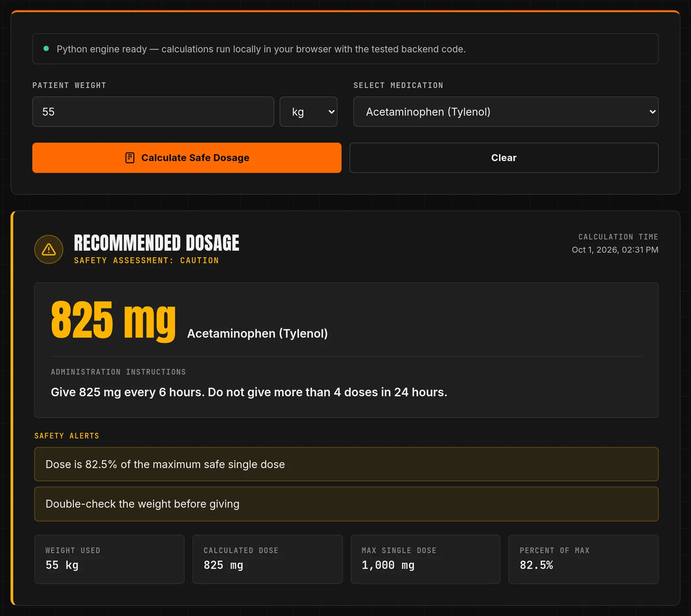Click Acetaminophen (Tylenol) next to dose
Screen dimensions: 691x616
pyautogui.click(x=257, y=334)
